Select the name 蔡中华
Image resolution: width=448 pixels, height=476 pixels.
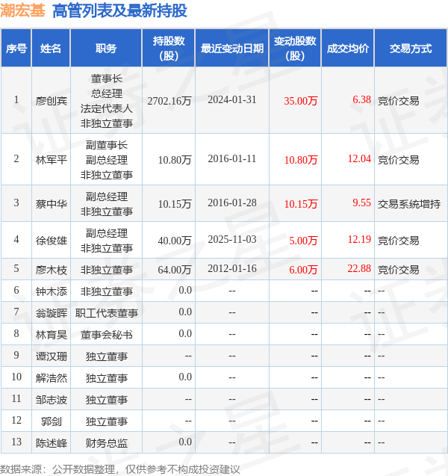(x=52, y=204)
